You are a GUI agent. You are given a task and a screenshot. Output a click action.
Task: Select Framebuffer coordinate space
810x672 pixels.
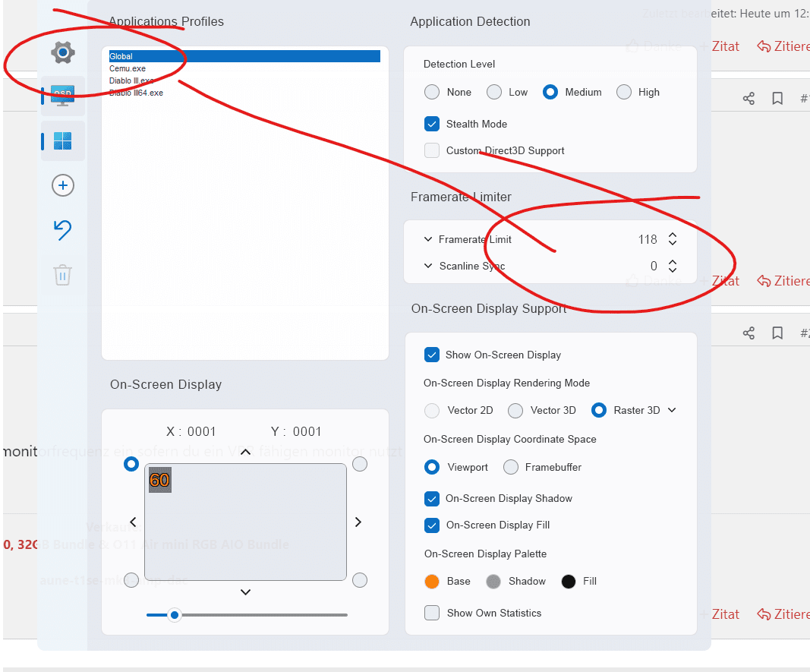[510, 467]
